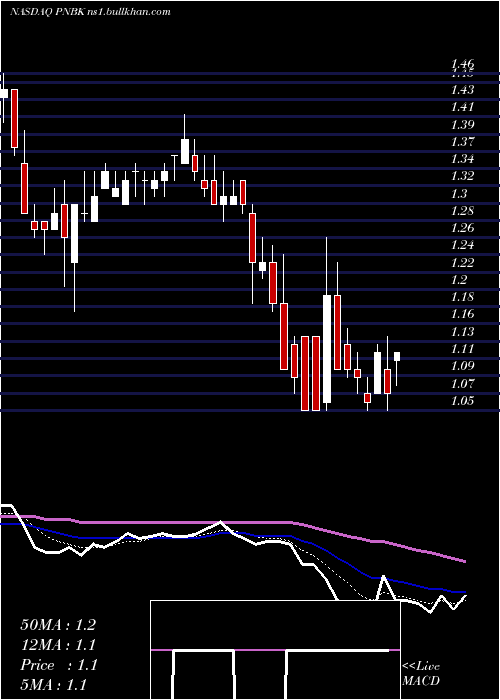Click the tallest white candlestick near 1.18

pos(327,348)
